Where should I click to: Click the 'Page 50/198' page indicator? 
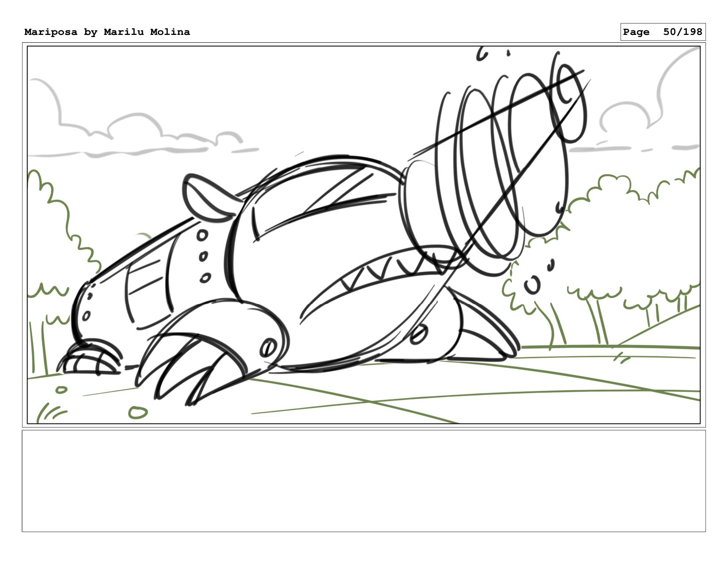(x=663, y=32)
